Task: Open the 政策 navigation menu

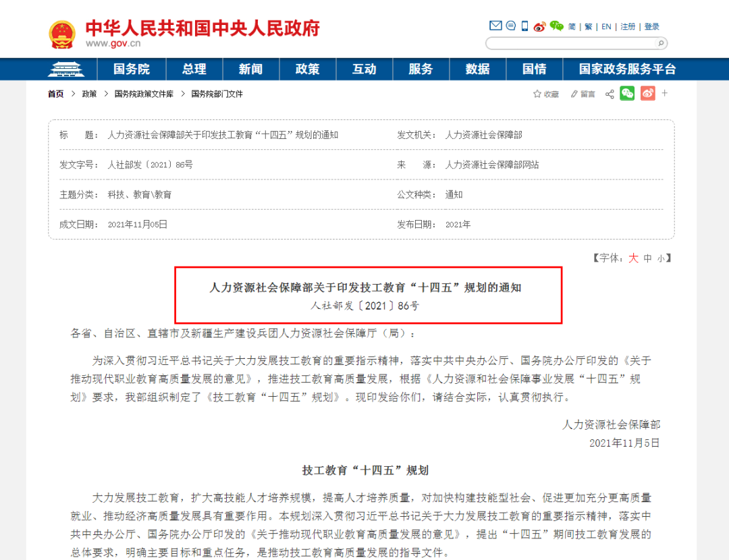Action: [308, 69]
